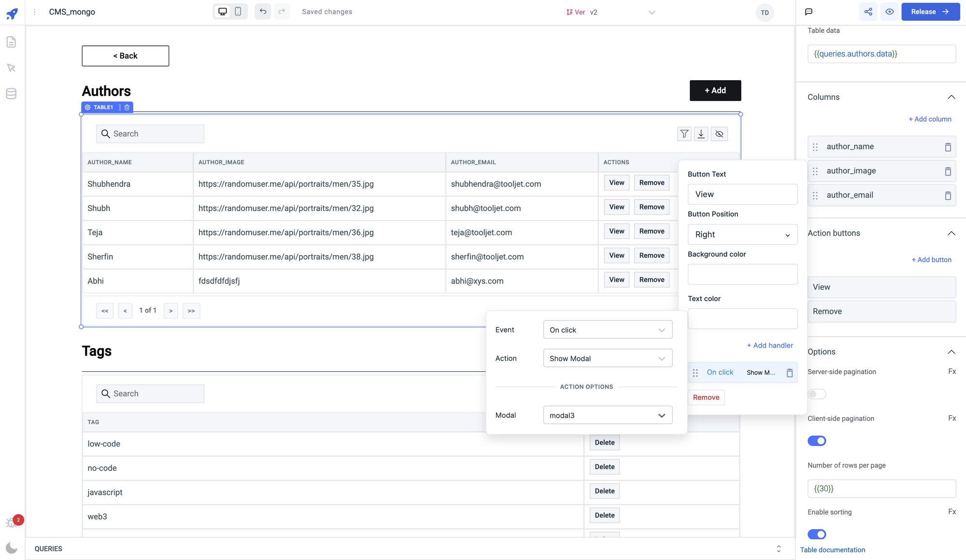Screen dimensions: 966x560
Task: Turn off the enable sorting toggle
Action: point(817,534)
